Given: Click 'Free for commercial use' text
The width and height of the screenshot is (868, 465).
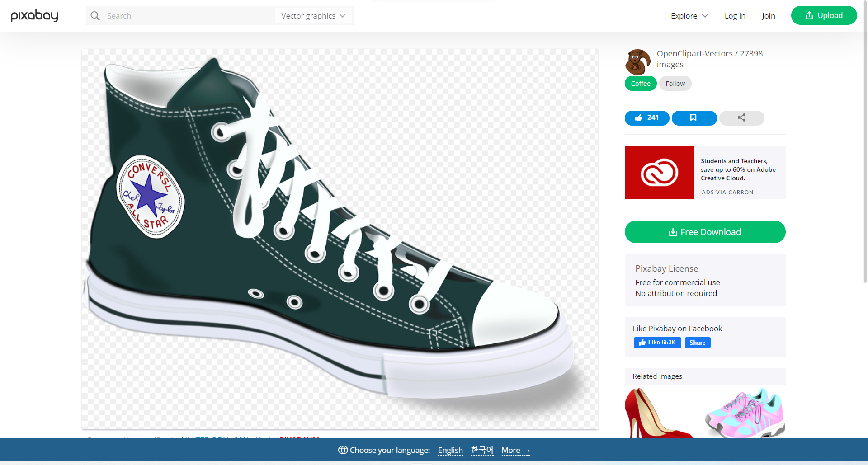Looking at the screenshot, I should coord(677,282).
